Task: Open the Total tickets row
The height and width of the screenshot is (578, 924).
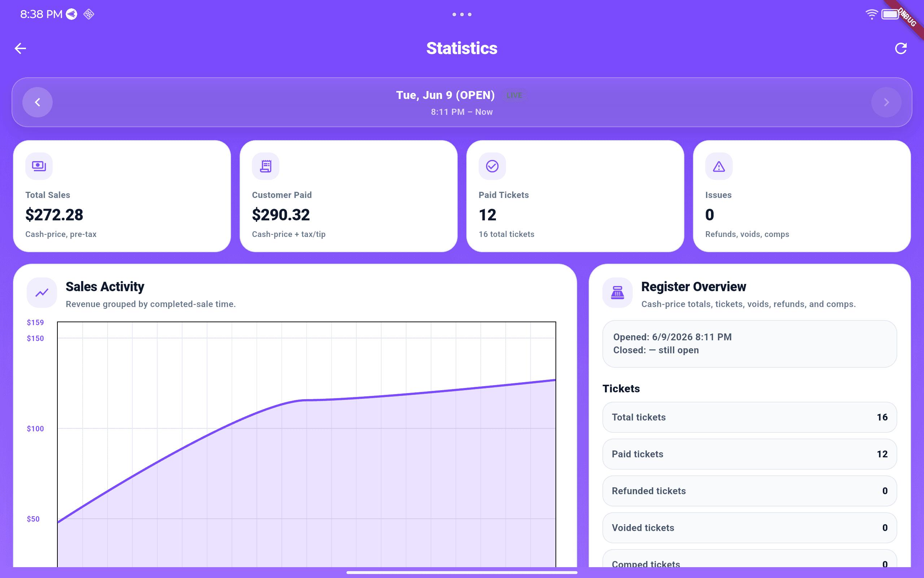Action: pos(749,417)
